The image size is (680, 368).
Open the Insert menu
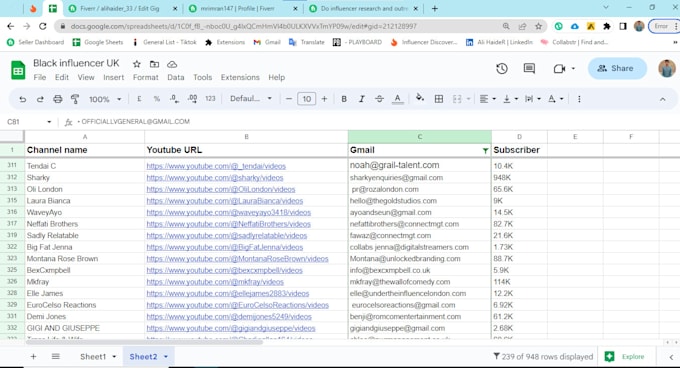point(113,77)
